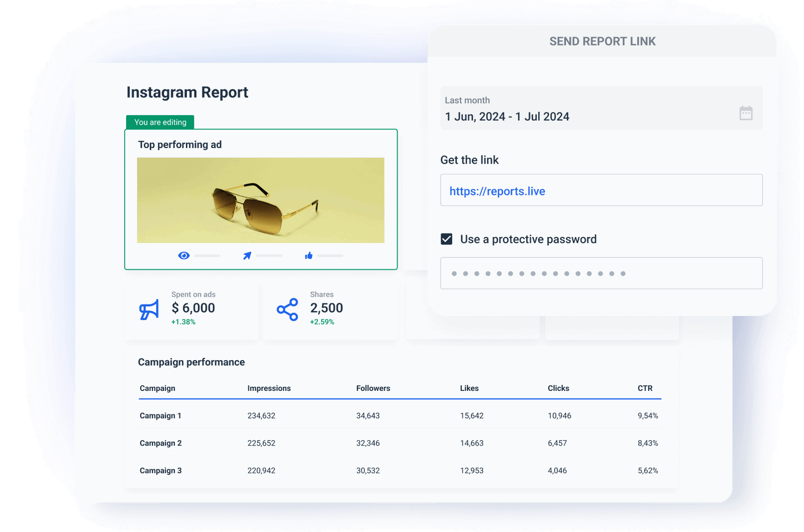Click the sunglasses ad thumbnail image
The image size is (804, 532).
point(260,199)
